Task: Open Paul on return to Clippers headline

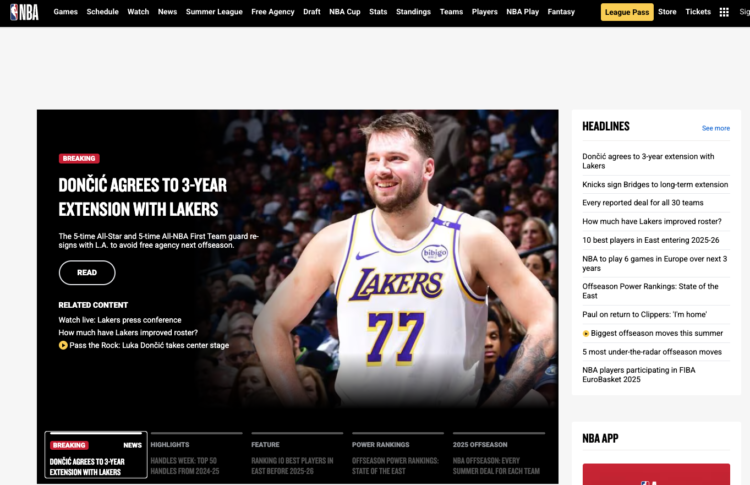Action: pos(644,315)
